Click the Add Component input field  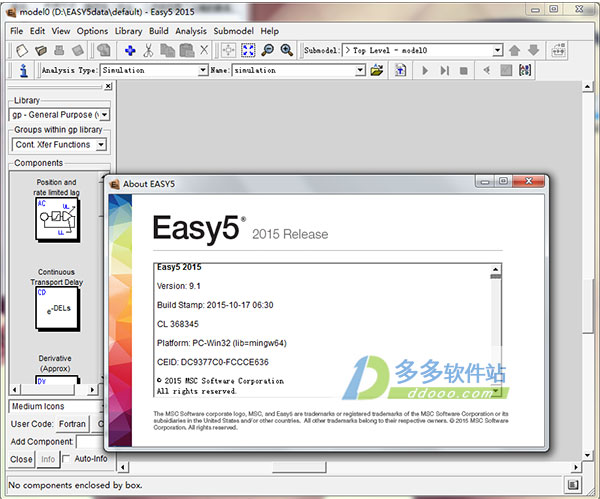click(90, 442)
